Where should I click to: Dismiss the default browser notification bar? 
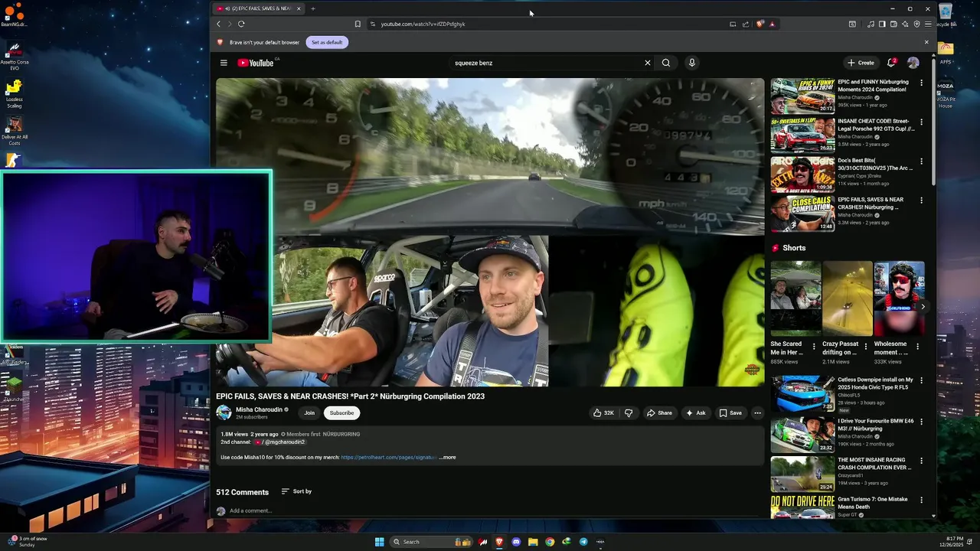(x=926, y=42)
